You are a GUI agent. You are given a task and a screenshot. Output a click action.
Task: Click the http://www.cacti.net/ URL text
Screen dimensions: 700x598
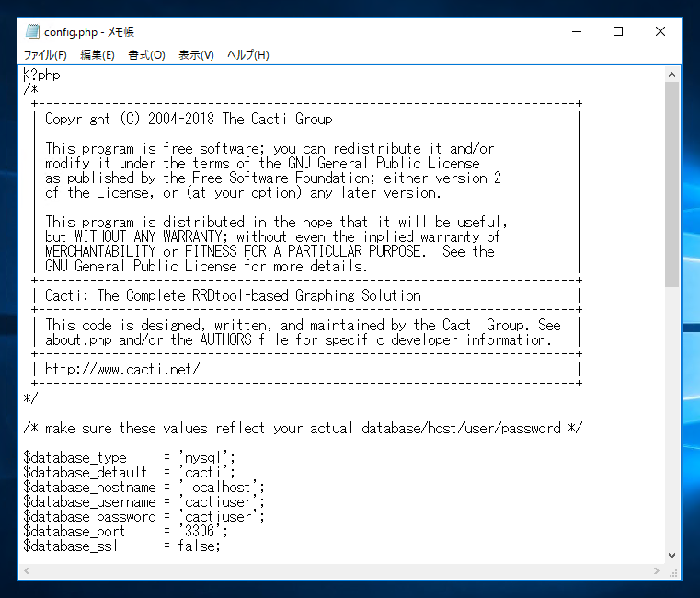(122, 369)
